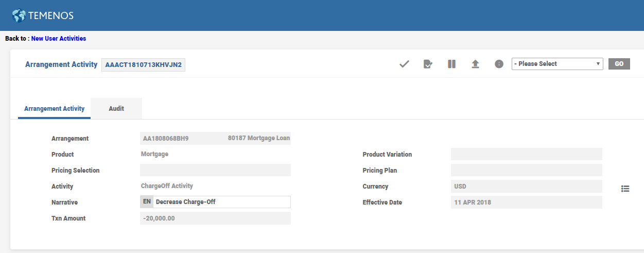Click into the Narrative text field
Viewport: 644px width, 253px height.
click(x=221, y=202)
